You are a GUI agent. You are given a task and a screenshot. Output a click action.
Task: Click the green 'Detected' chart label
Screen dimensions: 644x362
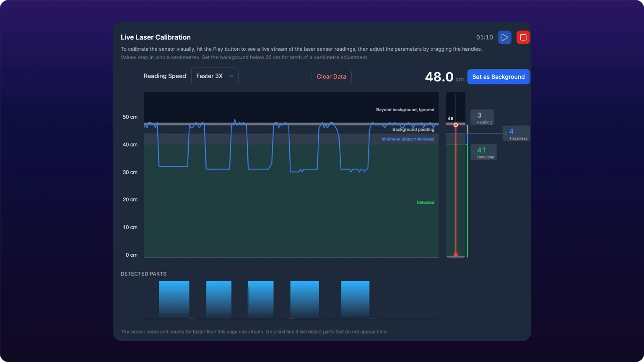(425, 203)
